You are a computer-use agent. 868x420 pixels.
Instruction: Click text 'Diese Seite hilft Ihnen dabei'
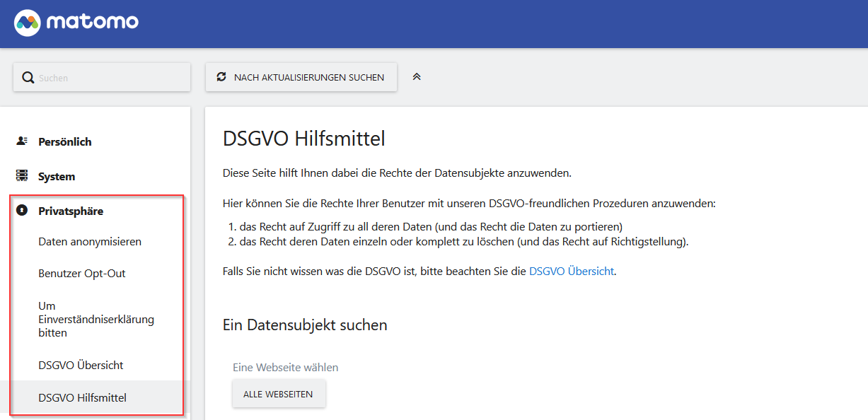click(x=397, y=173)
